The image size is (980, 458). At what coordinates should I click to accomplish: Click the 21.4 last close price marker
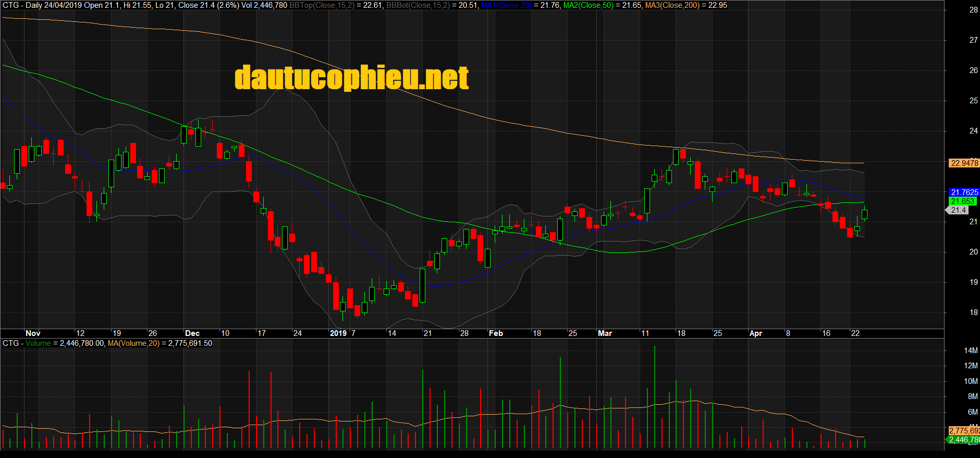(x=958, y=210)
